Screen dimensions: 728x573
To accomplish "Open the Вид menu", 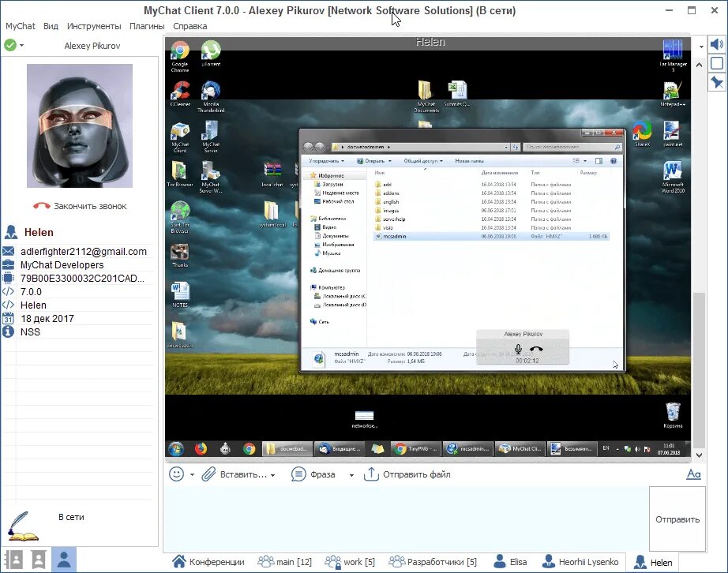I will [51, 26].
